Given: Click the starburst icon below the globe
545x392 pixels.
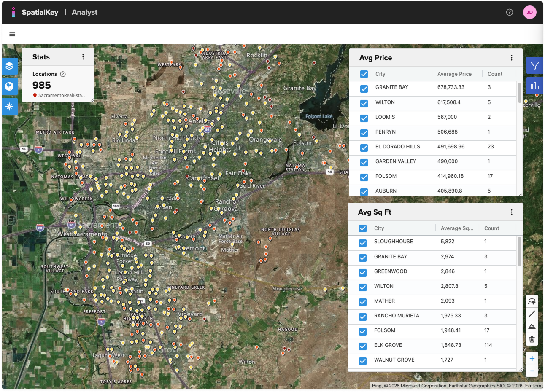Looking at the screenshot, I should [x=10, y=107].
